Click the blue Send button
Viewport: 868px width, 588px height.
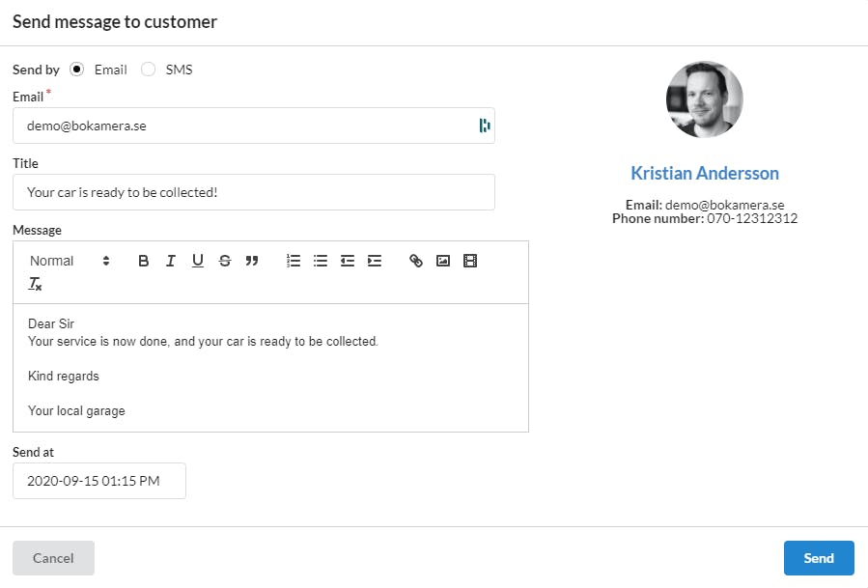[819, 558]
